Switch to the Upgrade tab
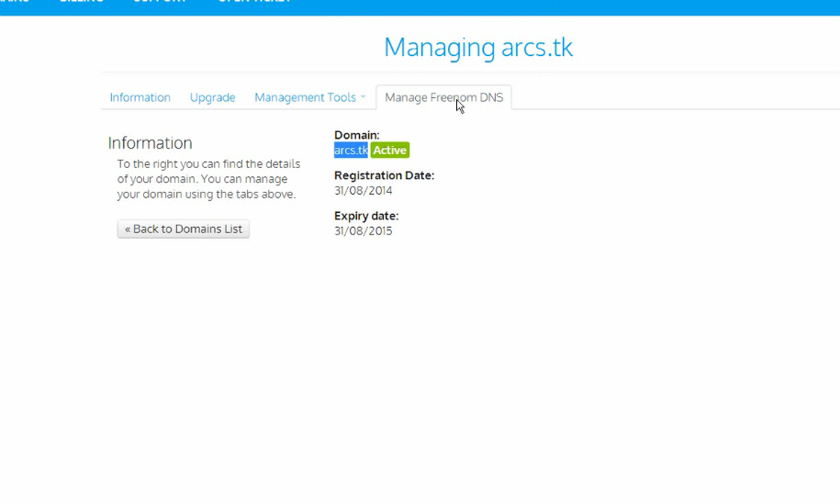 213,97
